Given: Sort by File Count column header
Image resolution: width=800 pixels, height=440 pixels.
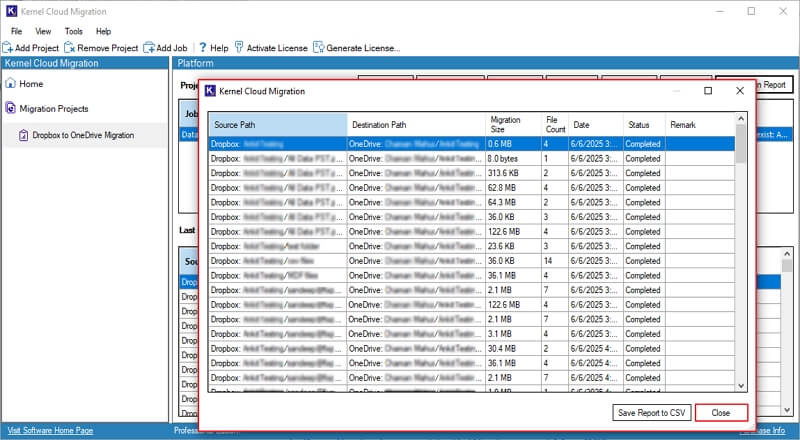Looking at the screenshot, I should coord(555,125).
